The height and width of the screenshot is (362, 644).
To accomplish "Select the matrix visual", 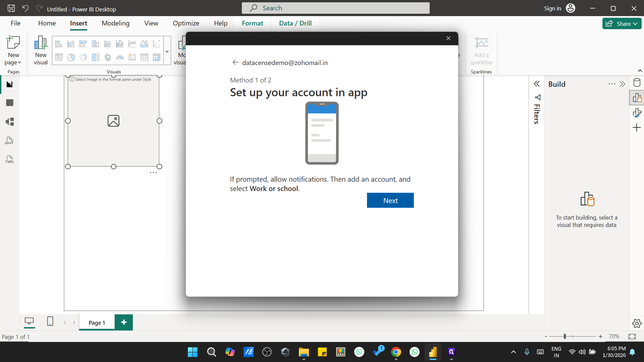I will coord(156,57).
